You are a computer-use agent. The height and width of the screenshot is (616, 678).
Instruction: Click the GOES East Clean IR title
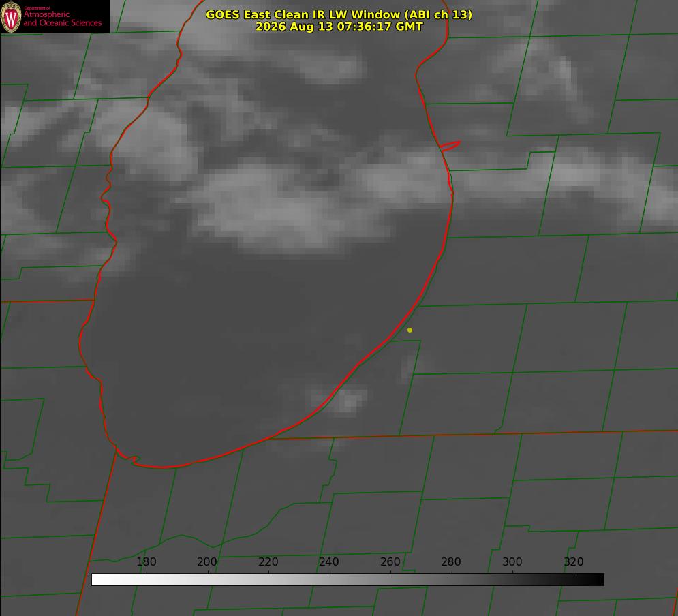pos(339,14)
